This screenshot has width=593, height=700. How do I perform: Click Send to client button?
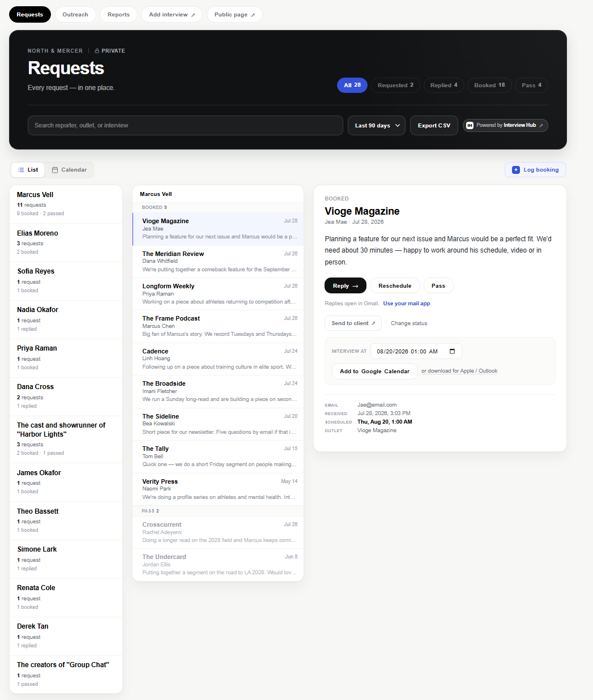click(x=353, y=323)
